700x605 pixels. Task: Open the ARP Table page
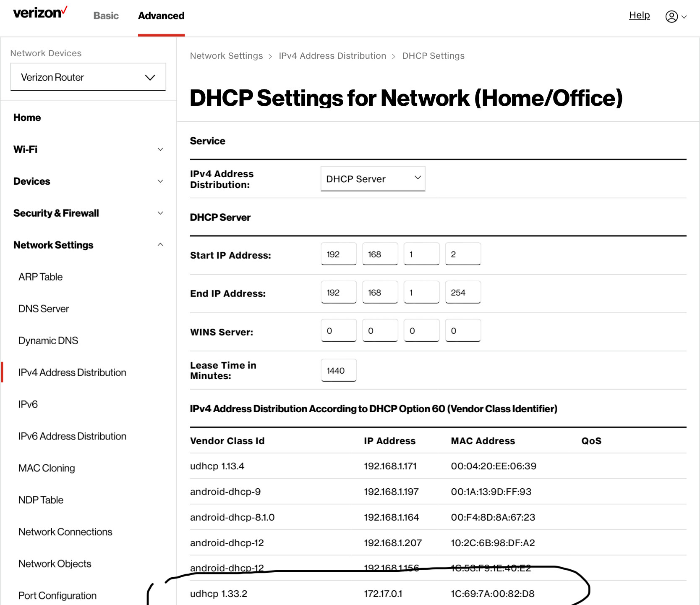(40, 276)
